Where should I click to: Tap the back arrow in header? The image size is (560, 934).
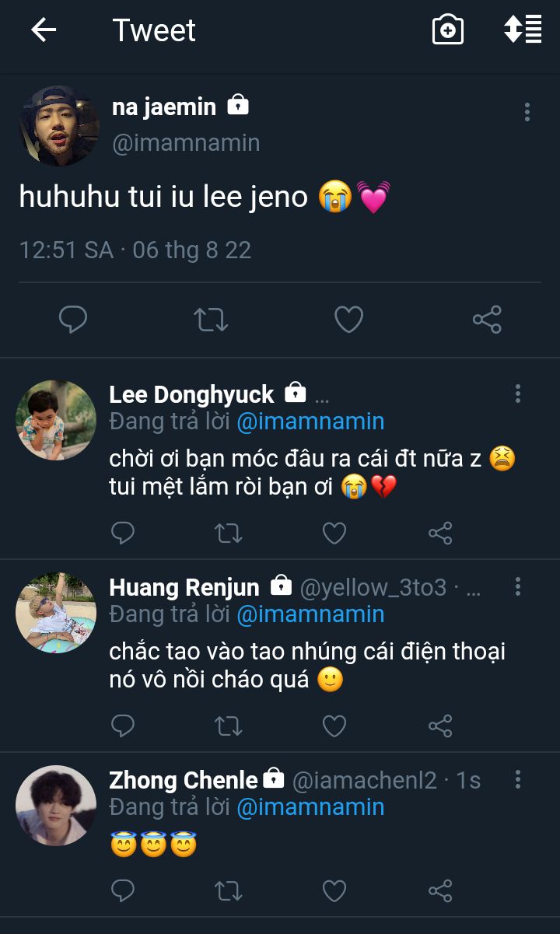tap(44, 30)
